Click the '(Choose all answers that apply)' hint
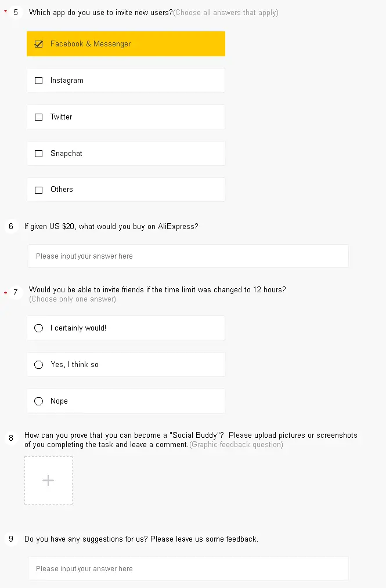Image resolution: width=386 pixels, height=588 pixels. pos(226,12)
